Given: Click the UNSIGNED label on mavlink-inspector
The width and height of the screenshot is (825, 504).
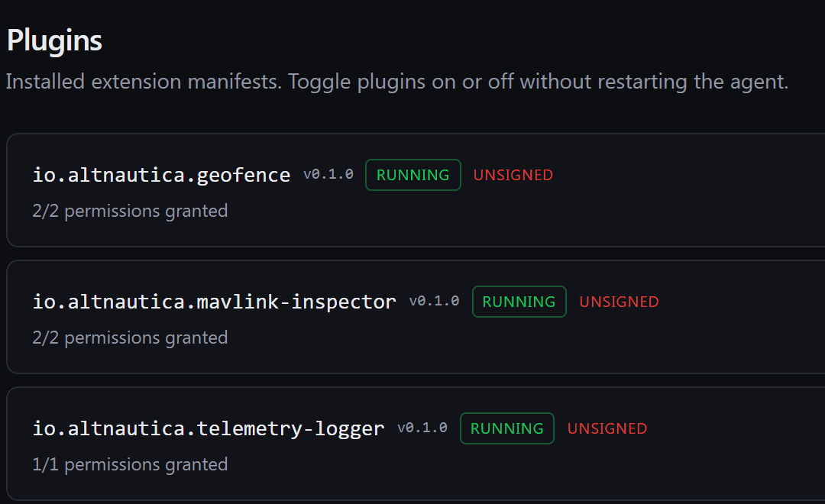Looking at the screenshot, I should [x=619, y=302].
